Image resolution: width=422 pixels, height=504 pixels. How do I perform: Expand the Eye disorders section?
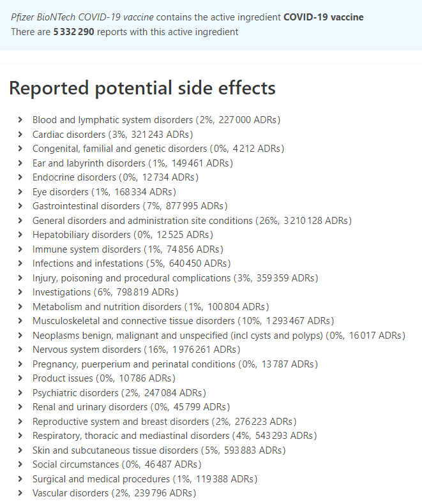click(20, 191)
